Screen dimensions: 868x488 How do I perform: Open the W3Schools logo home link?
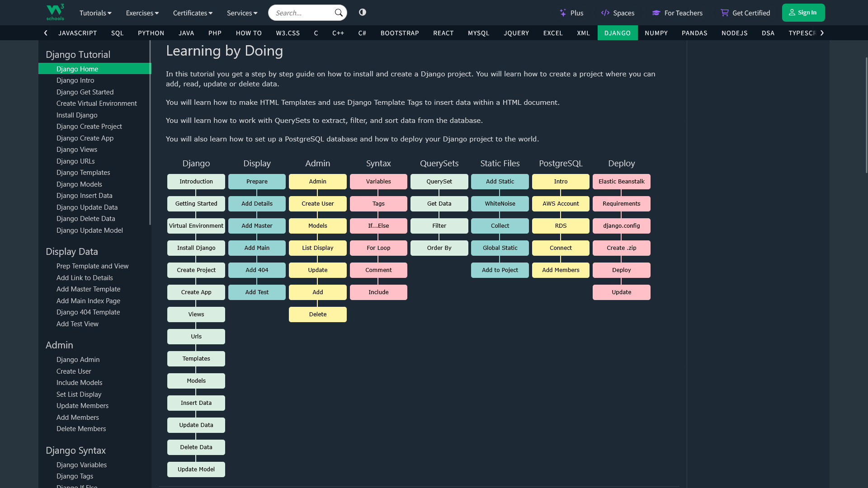point(55,12)
